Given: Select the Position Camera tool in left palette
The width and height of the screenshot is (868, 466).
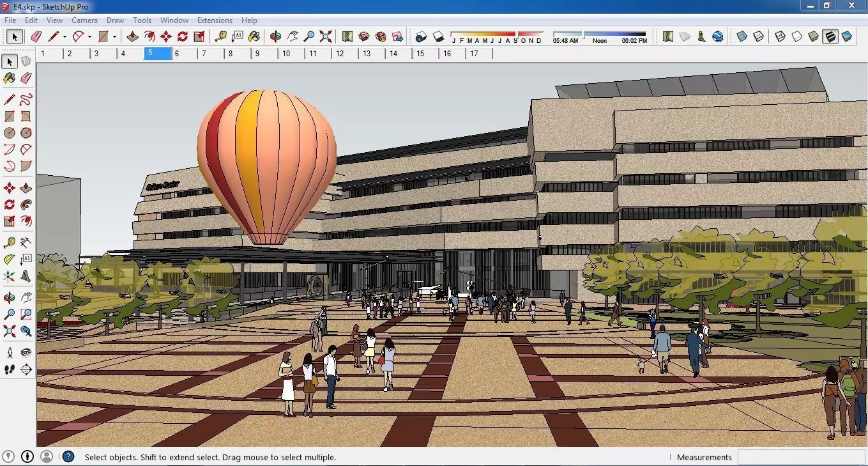Looking at the screenshot, I should point(10,353).
